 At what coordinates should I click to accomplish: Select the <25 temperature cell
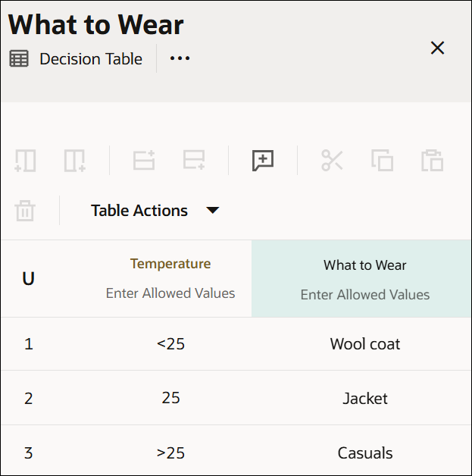[170, 344]
